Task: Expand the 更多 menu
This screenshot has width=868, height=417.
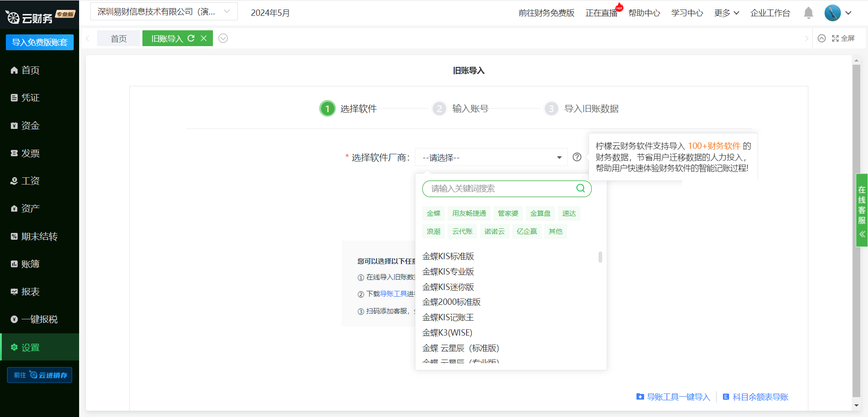Action: 726,13
